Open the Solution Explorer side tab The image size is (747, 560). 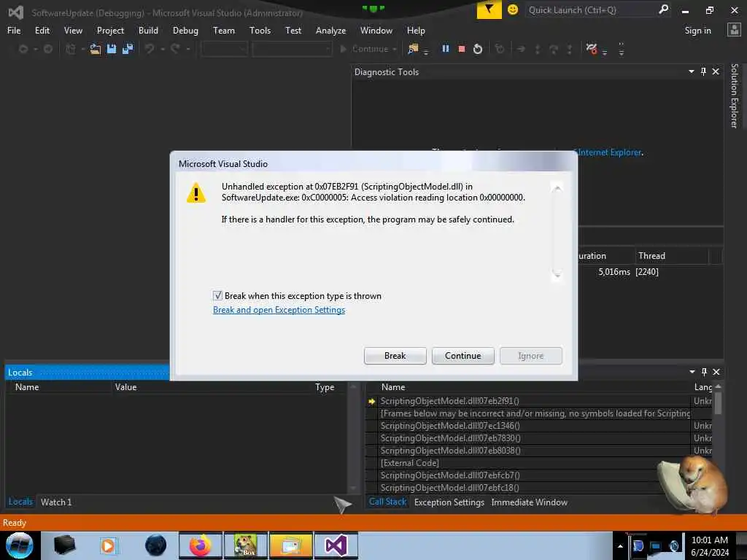[x=734, y=96]
